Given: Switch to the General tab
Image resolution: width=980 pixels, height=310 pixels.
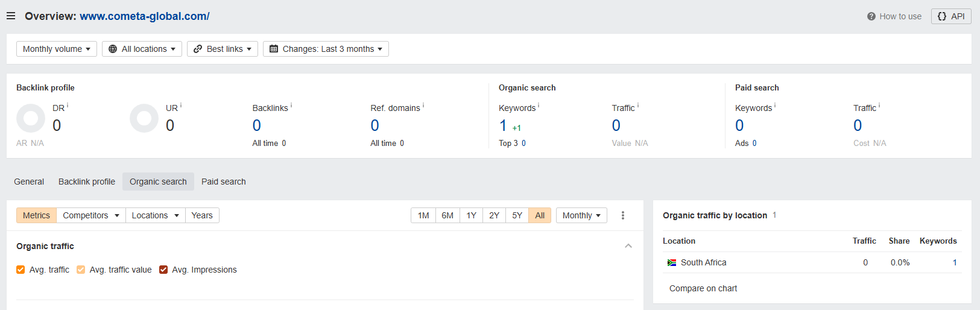Looking at the screenshot, I should click(29, 182).
